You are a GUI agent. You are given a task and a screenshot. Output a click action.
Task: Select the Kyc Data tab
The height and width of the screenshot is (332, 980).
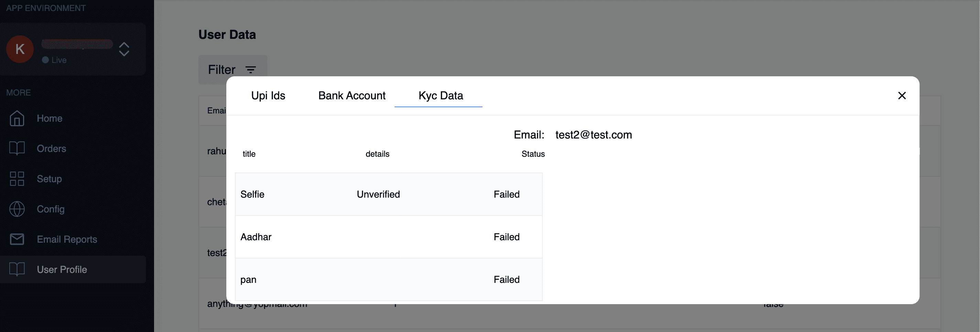point(440,96)
